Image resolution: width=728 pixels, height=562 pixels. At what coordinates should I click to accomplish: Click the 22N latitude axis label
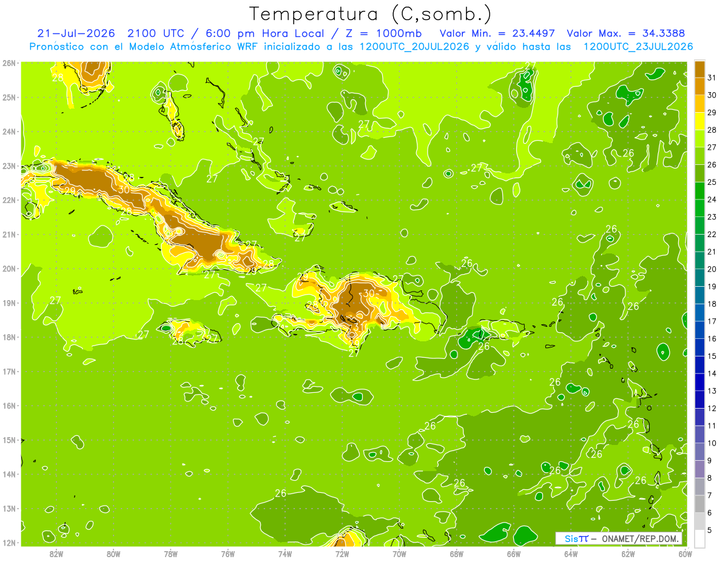tap(8, 200)
